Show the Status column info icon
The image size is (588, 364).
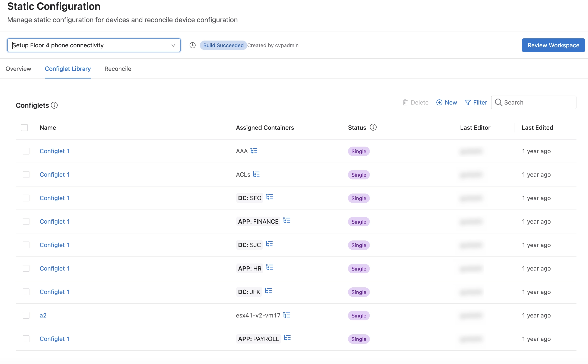pos(373,127)
